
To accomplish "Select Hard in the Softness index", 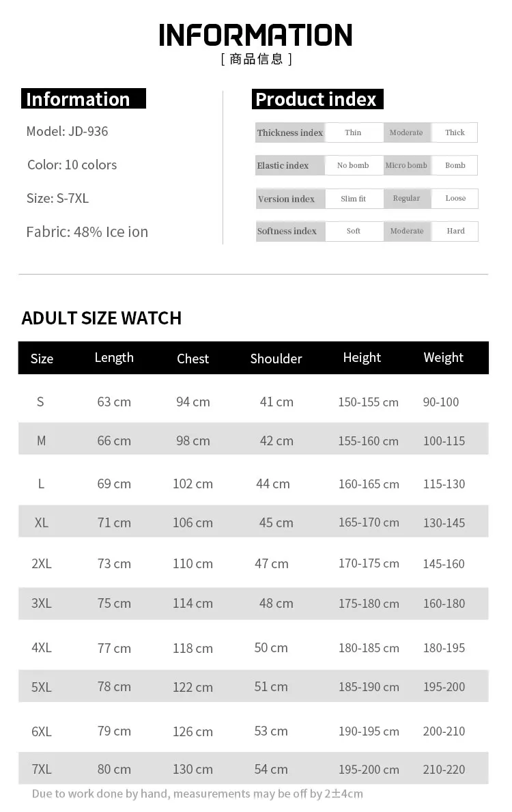I will (x=455, y=231).
